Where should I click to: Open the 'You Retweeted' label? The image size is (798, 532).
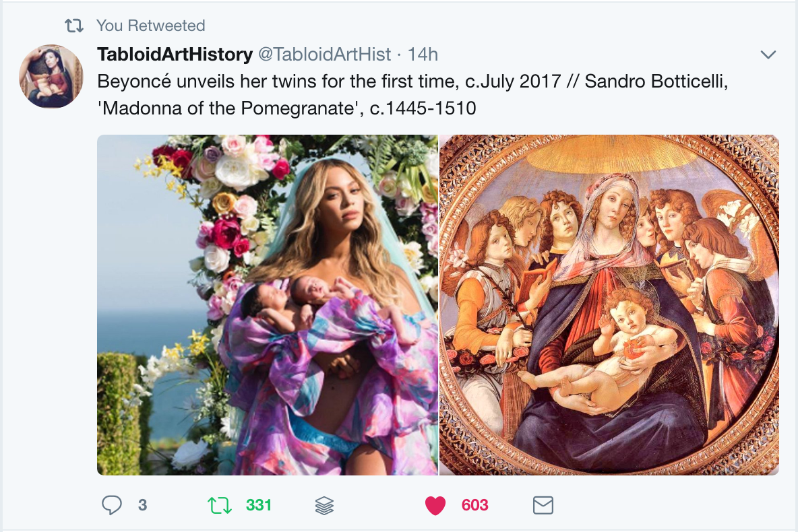[151, 26]
